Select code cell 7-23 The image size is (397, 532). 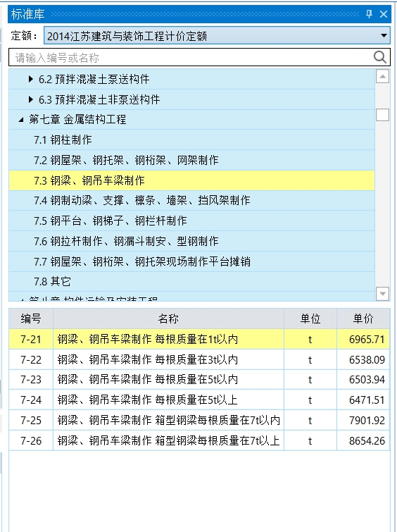(31, 380)
